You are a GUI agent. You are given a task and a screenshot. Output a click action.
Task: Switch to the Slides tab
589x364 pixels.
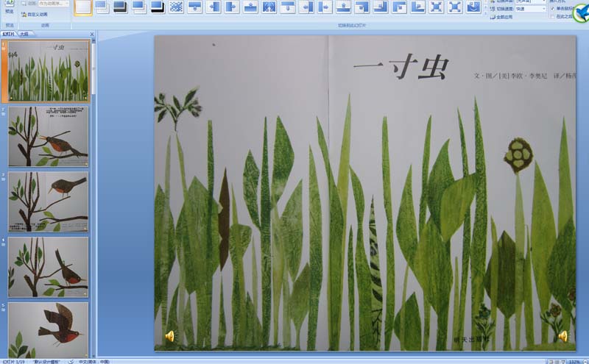pos(9,34)
